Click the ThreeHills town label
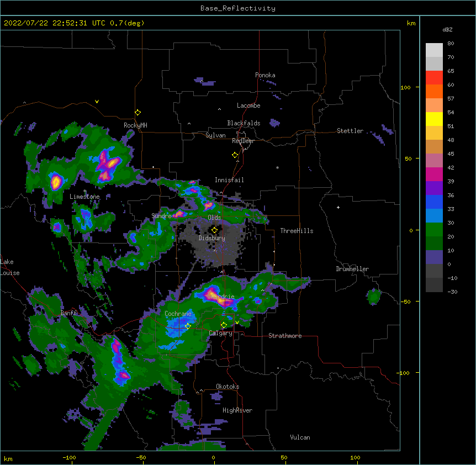Image resolution: width=476 pixels, height=465 pixels. [297, 231]
